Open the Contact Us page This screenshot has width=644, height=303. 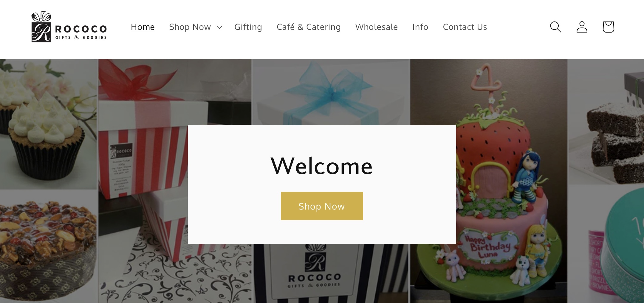[465, 27]
